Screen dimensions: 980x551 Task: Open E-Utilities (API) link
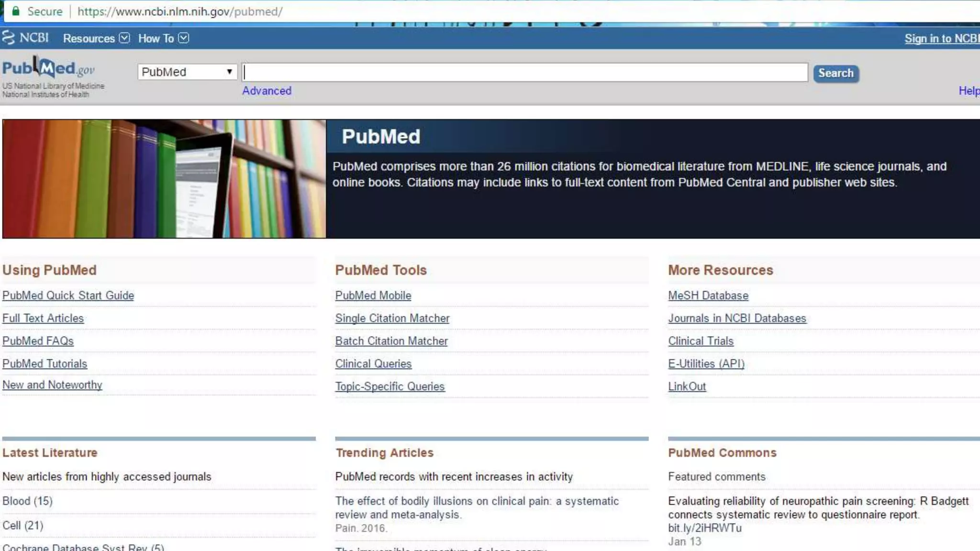[706, 364]
